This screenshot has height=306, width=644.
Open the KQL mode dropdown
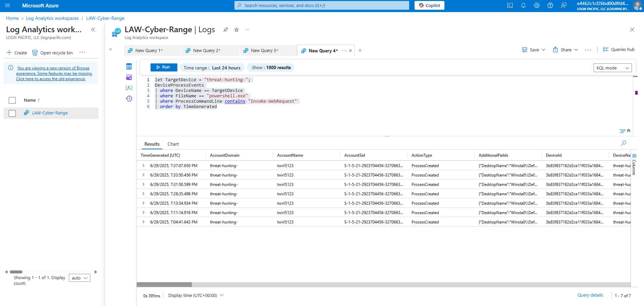pyautogui.click(x=612, y=68)
